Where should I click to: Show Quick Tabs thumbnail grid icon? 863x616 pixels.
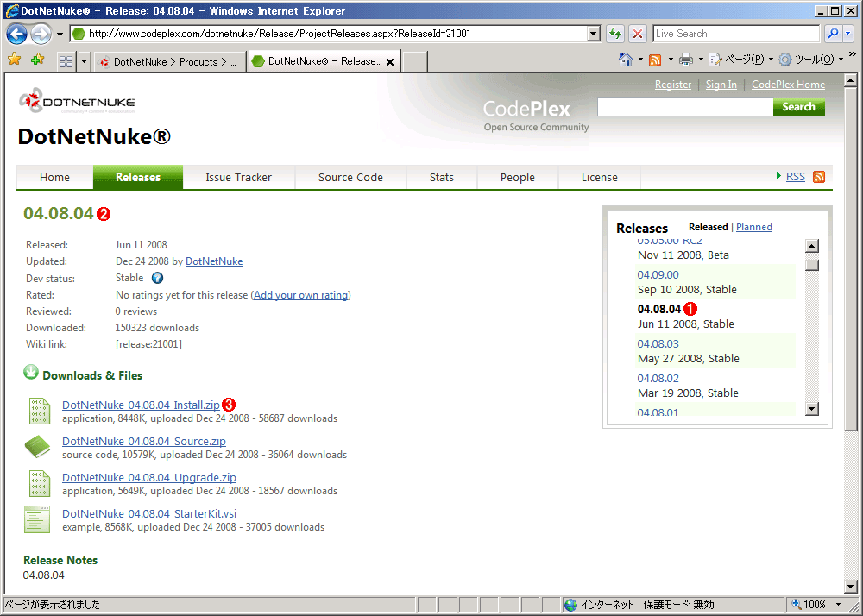[66, 61]
